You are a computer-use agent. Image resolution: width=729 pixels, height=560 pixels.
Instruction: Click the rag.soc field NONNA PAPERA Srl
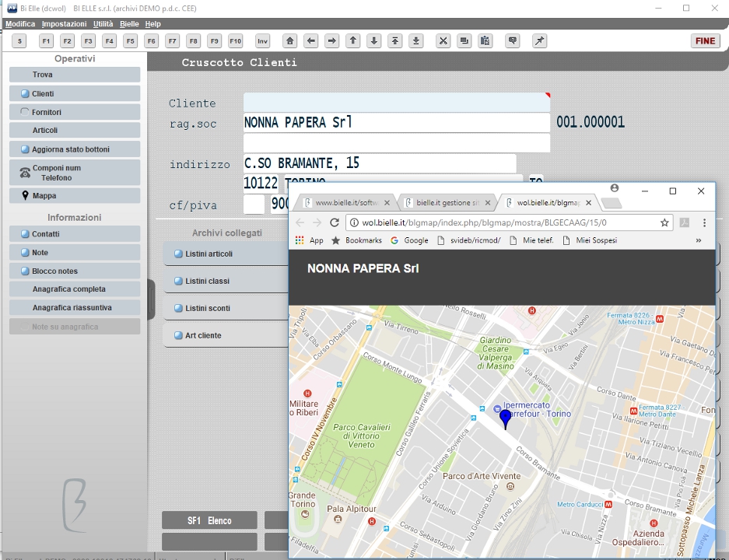tap(397, 123)
